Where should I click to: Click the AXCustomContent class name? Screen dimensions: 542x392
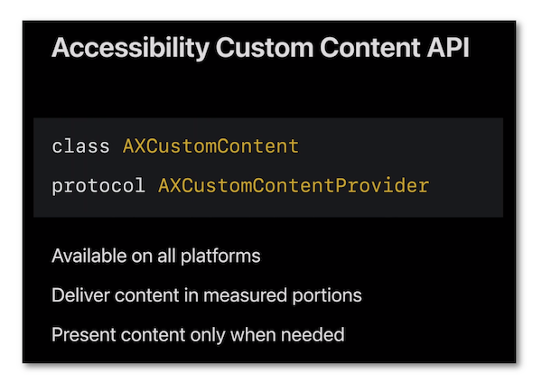pos(210,145)
